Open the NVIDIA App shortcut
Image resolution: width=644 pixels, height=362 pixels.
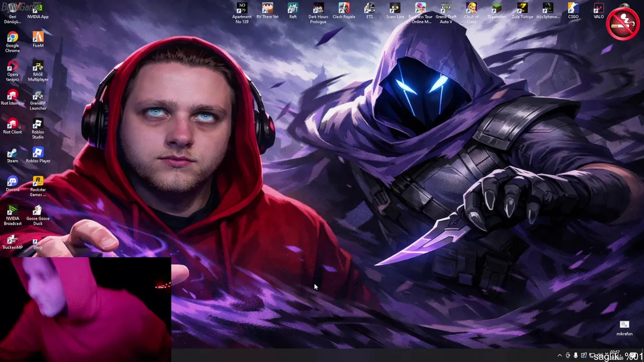click(x=38, y=11)
